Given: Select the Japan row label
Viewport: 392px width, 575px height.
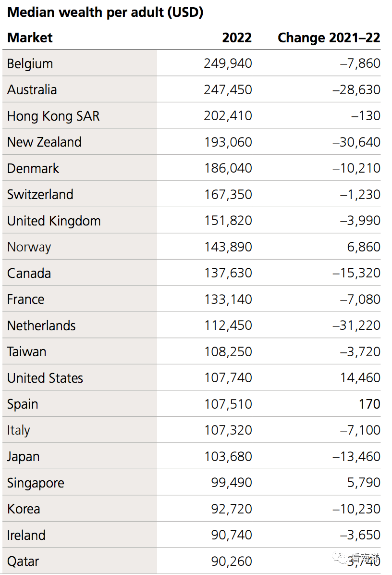Looking at the screenshot, I should (x=24, y=457).
